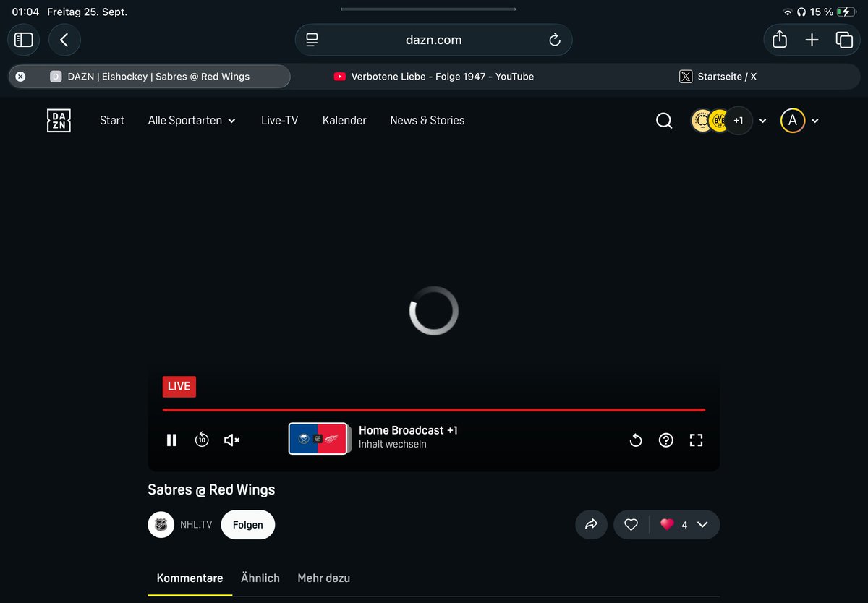Screen dimensions: 868x603
Task: Enter fullscreen mode
Action: click(x=697, y=440)
